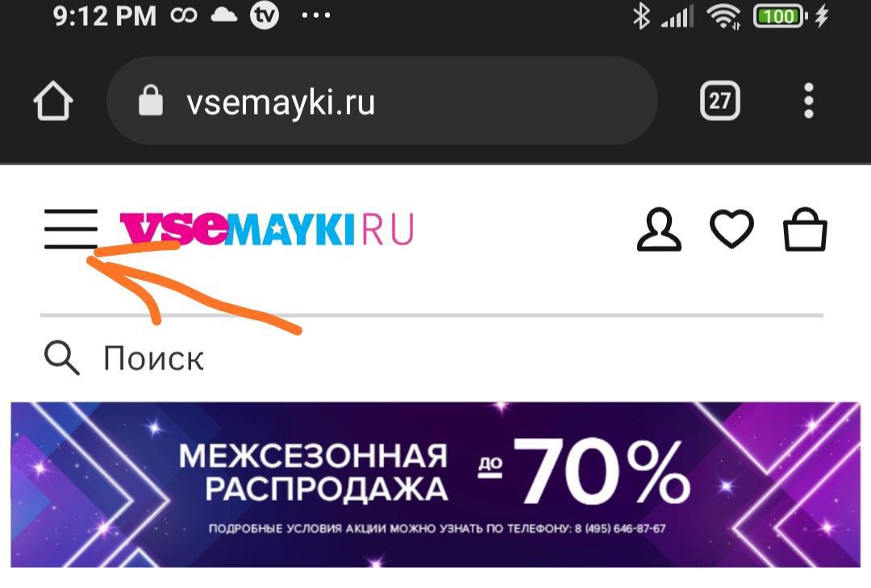871x588 pixels.
Task: Tap the Bluetooth status icon
Action: tap(641, 15)
